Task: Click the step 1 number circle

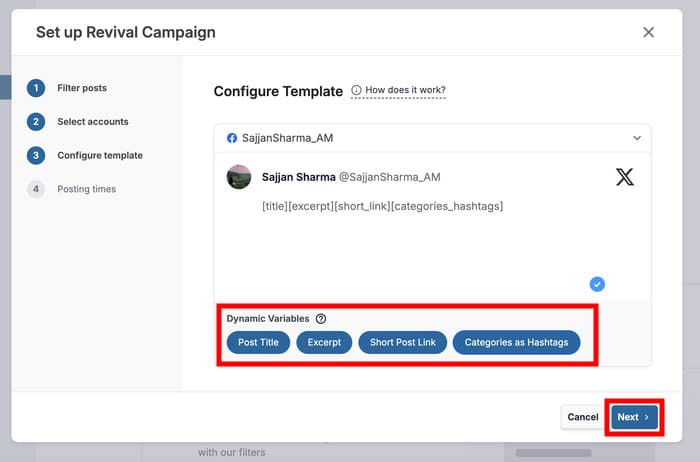Action: click(36, 88)
